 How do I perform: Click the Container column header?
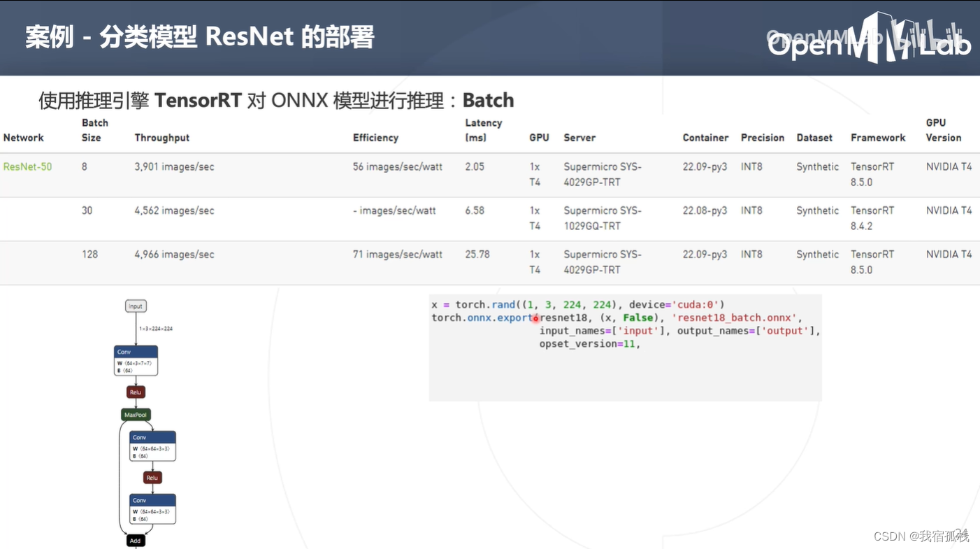point(705,138)
